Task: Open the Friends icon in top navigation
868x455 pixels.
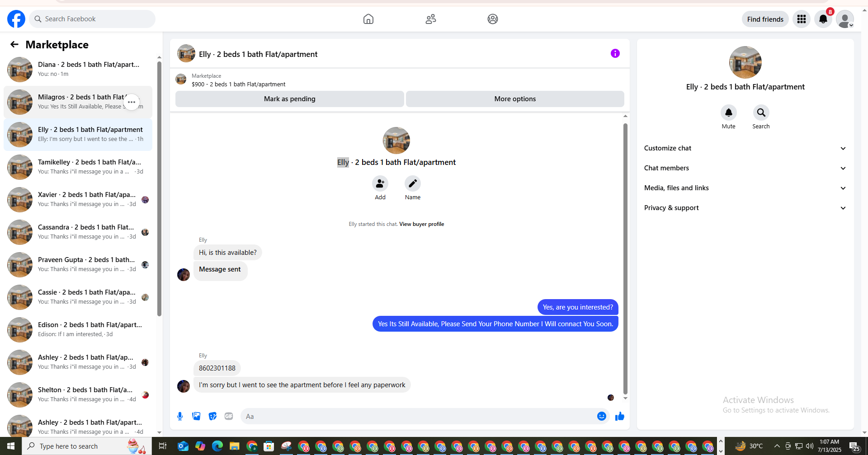Action: point(431,19)
